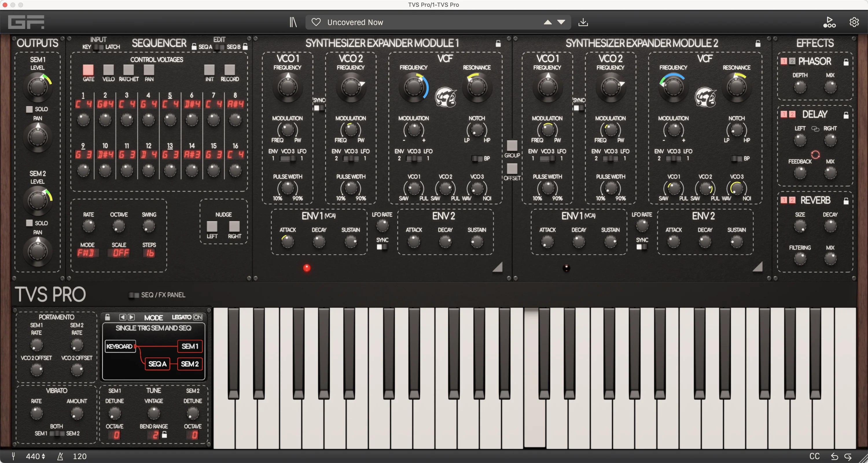
Task: Click the redo arrow in status bar
Action: tap(848, 456)
